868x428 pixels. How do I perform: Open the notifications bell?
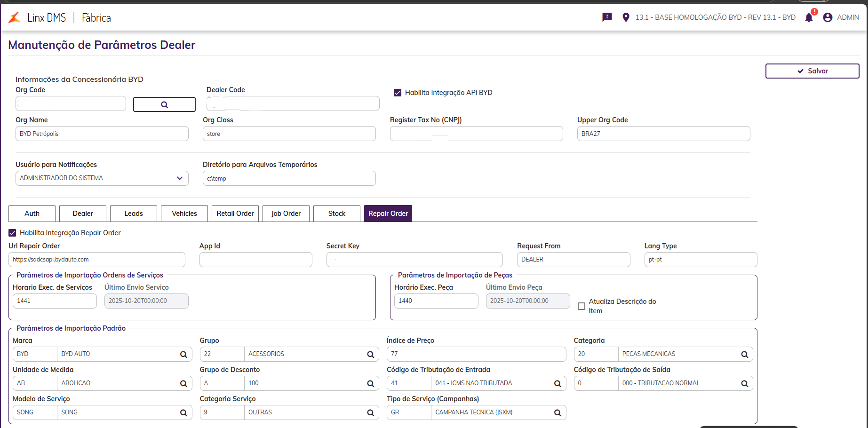[x=809, y=18]
